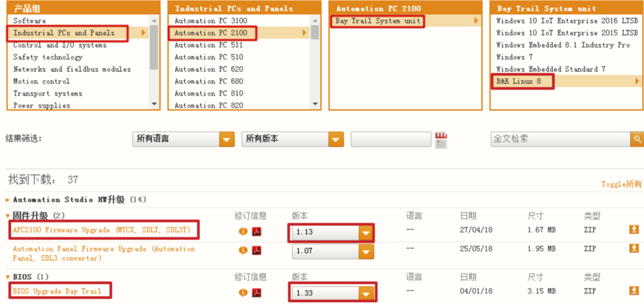Click scroll-down arrow in 产品组 list
This screenshot has width=644, height=304.
[154, 104]
